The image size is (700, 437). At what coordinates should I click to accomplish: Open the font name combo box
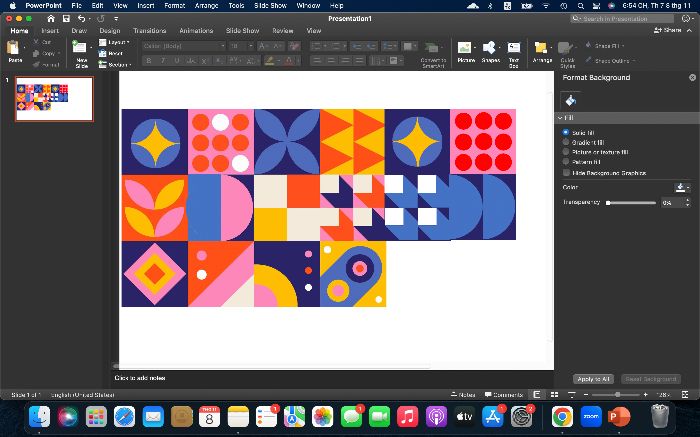point(183,46)
